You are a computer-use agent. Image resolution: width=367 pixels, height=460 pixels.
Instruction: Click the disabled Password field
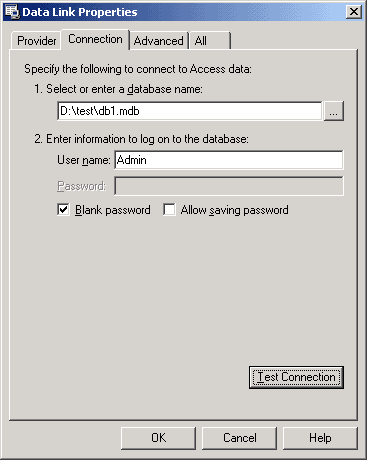(229, 186)
